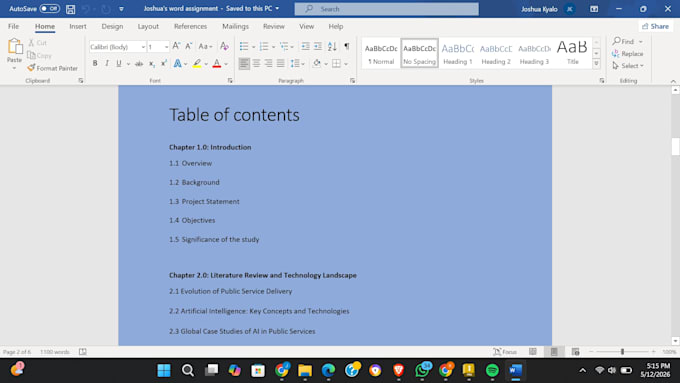Image resolution: width=680 pixels, height=383 pixels.
Task: Expand the Styles gallery More arrow
Action: coord(596,64)
